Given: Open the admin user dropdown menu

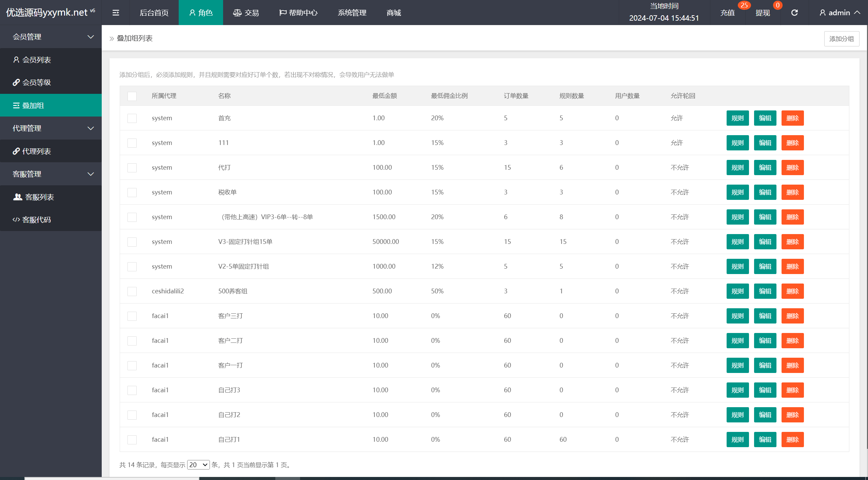Looking at the screenshot, I should point(840,13).
